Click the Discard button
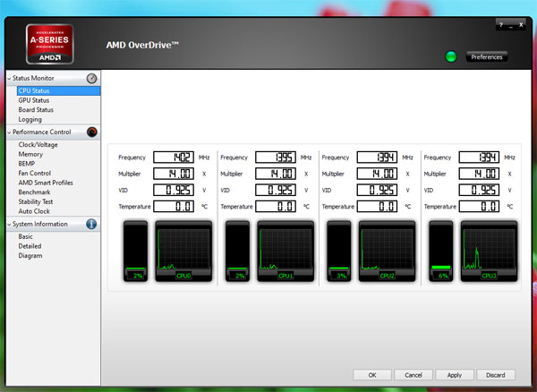Viewport: 537px width, 392px height. (496, 375)
